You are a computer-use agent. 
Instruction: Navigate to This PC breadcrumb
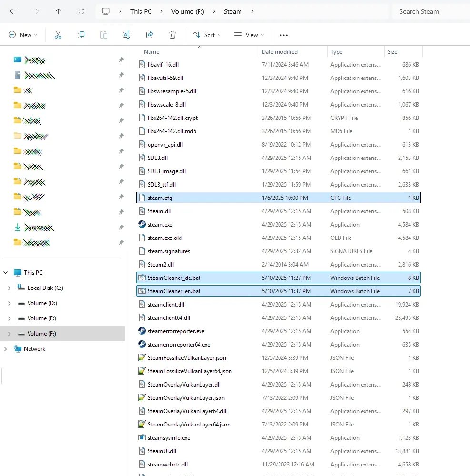click(x=141, y=11)
